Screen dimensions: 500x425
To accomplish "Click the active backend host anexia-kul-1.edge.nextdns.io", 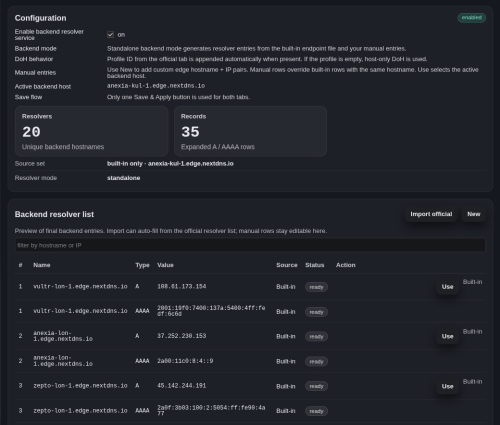I will [x=156, y=86].
